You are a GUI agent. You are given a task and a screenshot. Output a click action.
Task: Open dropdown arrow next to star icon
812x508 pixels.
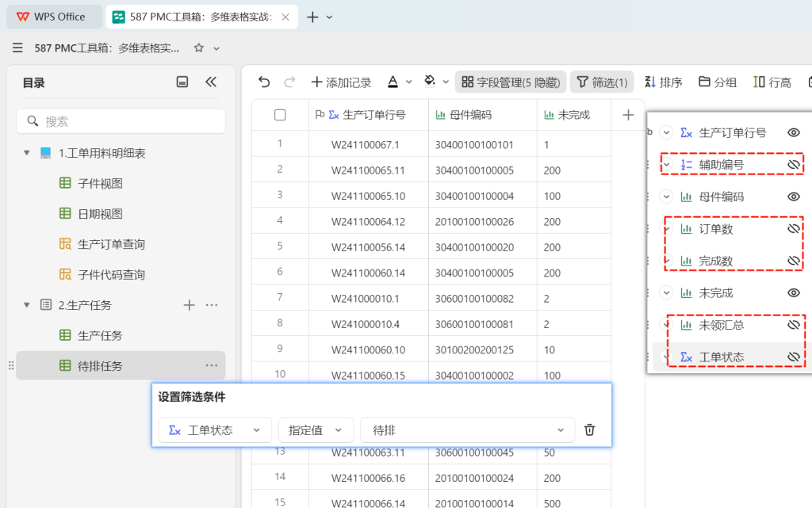pos(216,48)
